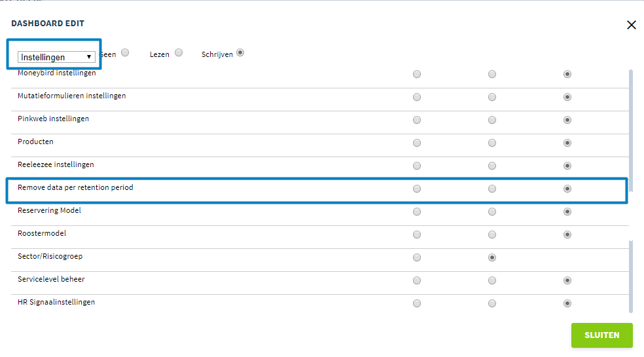Image resolution: width=644 pixels, height=357 pixels.
Task: Open the Instellingen dropdown
Action: 56,57
